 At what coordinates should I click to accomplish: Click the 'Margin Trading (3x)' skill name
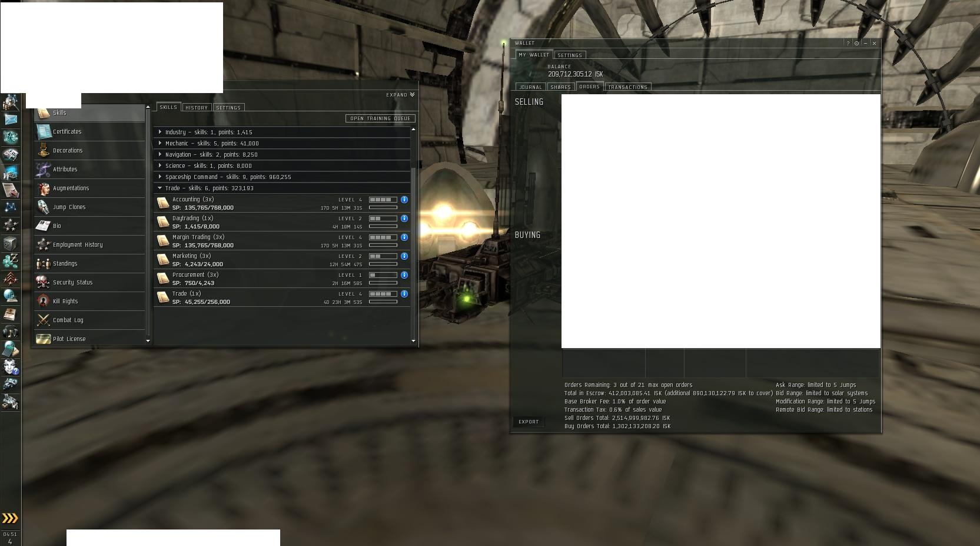pyautogui.click(x=198, y=237)
